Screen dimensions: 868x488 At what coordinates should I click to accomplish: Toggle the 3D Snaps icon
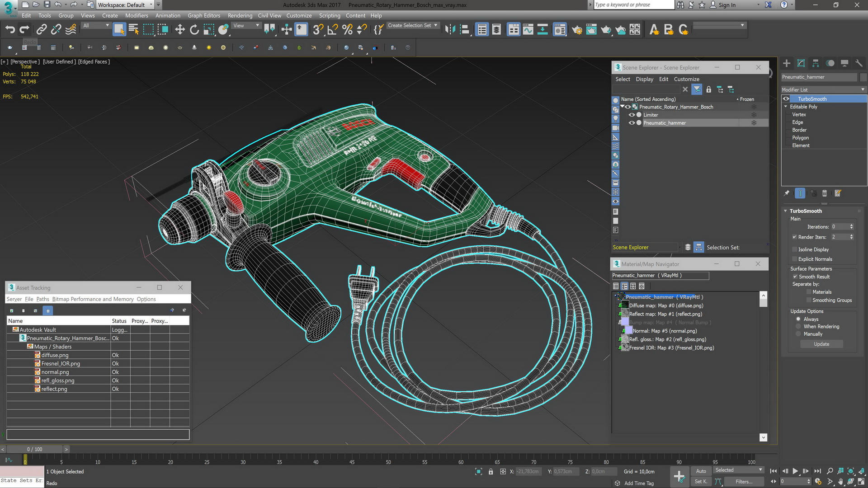tap(318, 30)
